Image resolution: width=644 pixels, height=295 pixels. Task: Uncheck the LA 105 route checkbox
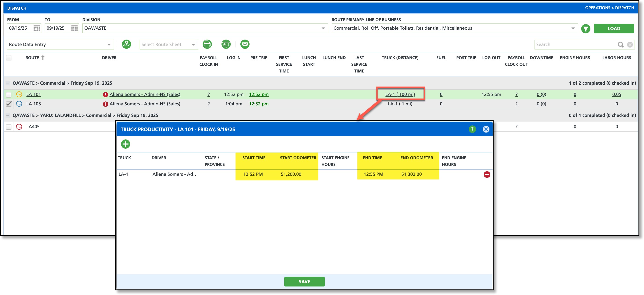pos(9,104)
